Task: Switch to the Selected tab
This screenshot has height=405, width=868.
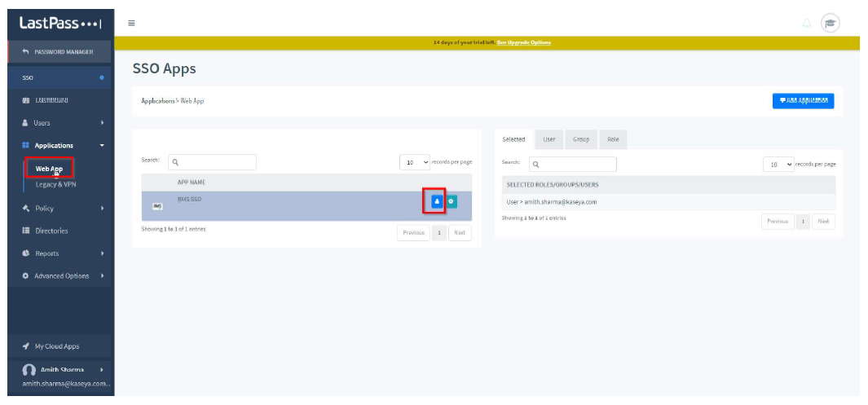Action: (513, 139)
